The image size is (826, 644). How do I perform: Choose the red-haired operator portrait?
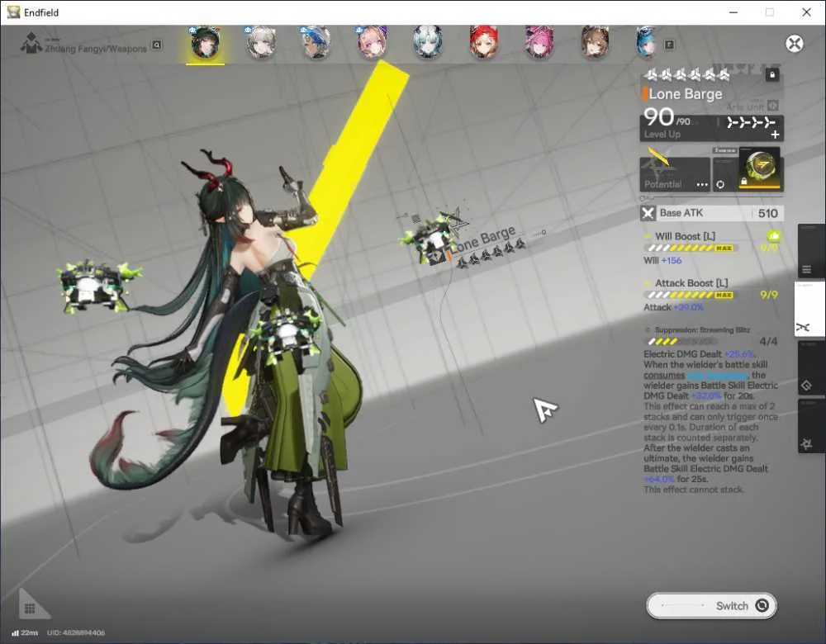click(483, 43)
